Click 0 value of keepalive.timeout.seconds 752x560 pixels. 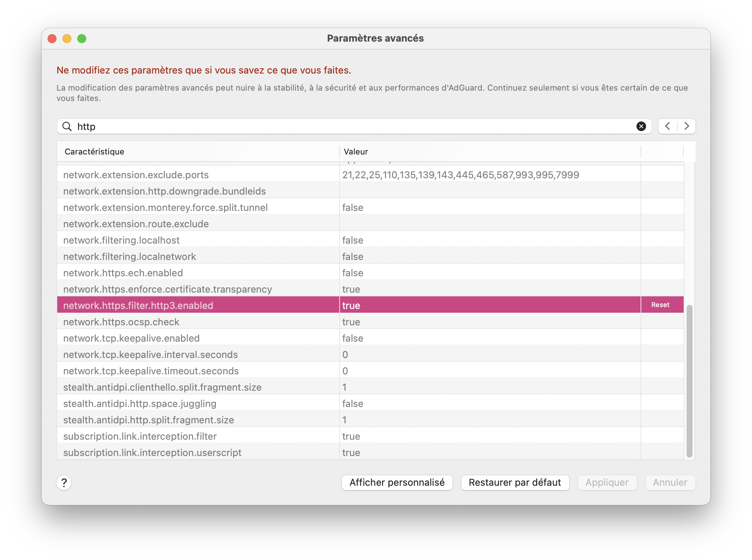coord(345,371)
